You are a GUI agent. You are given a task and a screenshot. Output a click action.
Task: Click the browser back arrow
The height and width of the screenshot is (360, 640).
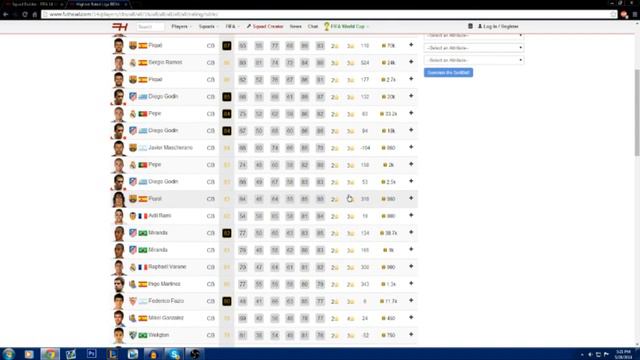point(6,14)
